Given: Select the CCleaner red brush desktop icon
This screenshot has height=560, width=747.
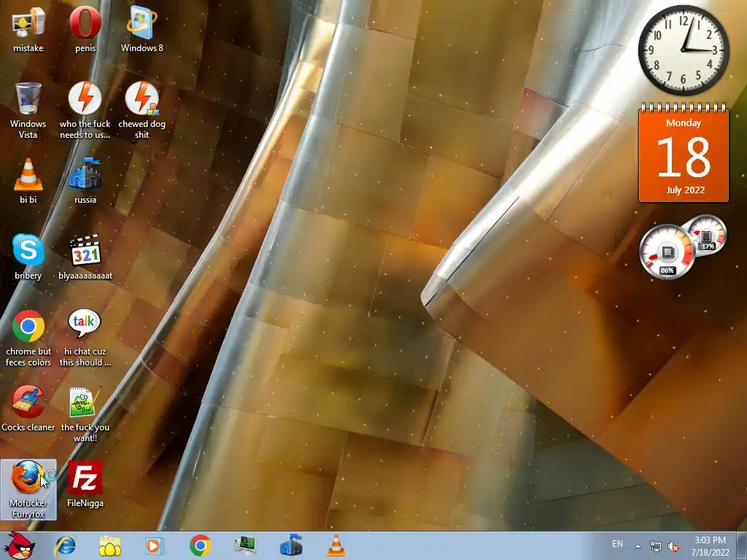Looking at the screenshot, I should coord(28,402).
